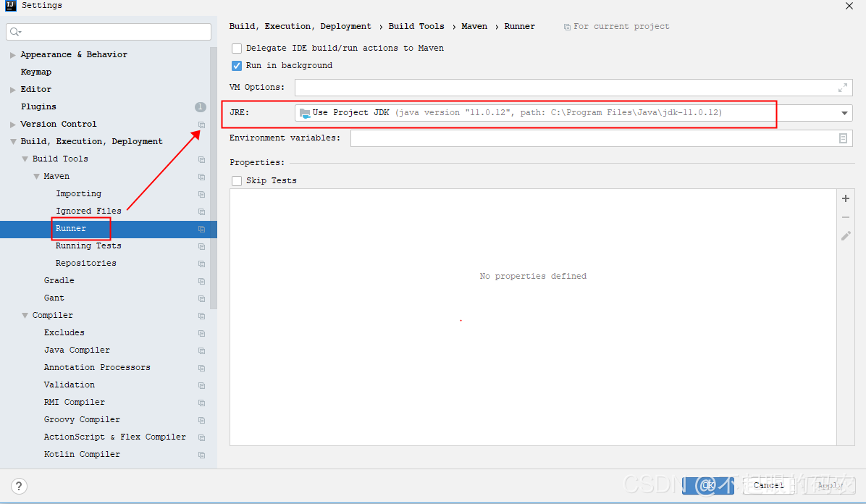Expand the Editor section
This screenshot has width=866, height=504.
pos(13,90)
